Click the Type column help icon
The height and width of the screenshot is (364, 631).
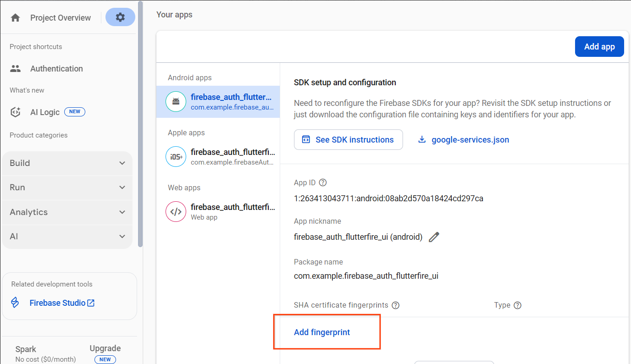point(517,305)
